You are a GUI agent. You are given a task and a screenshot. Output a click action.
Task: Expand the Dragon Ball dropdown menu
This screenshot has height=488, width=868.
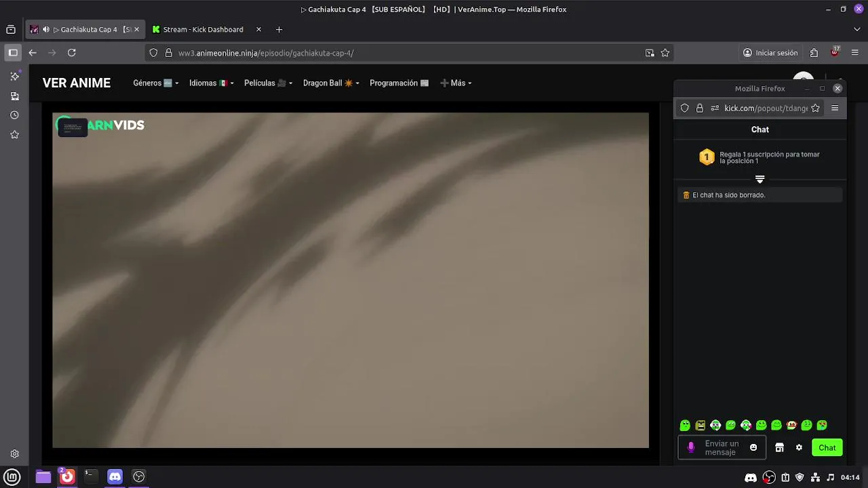coord(331,83)
